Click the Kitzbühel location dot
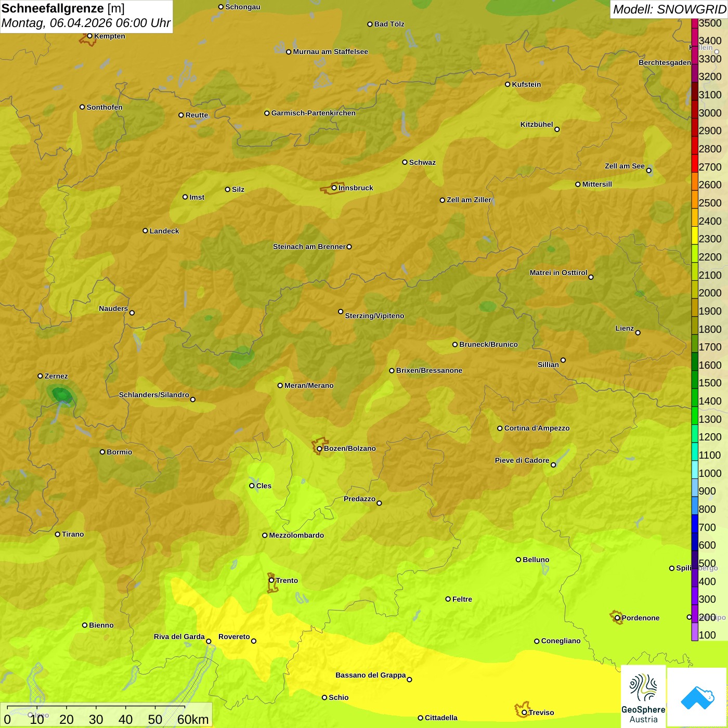This screenshot has height=728, width=728. [x=557, y=129]
